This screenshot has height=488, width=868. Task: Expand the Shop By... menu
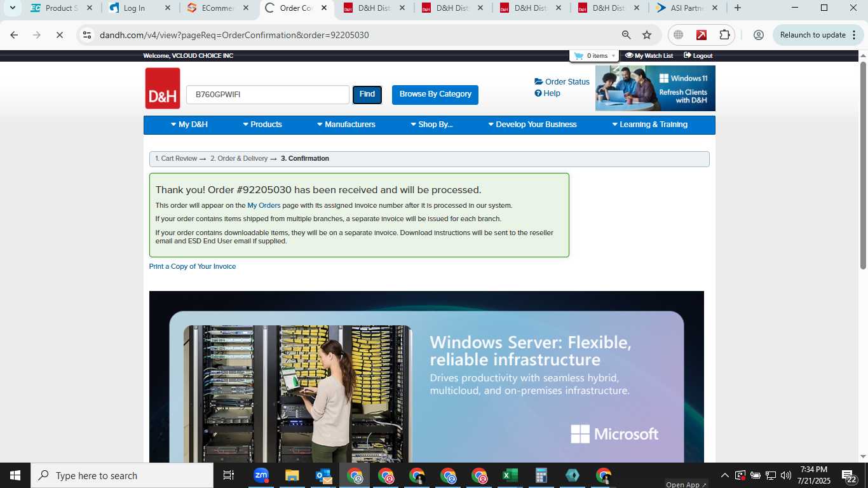[x=431, y=125]
